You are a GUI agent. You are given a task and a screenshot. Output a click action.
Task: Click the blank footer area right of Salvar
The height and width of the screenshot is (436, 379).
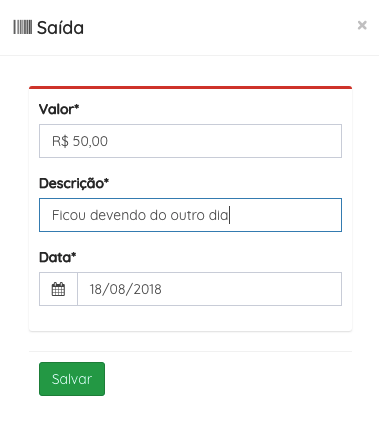(x=229, y=379)
